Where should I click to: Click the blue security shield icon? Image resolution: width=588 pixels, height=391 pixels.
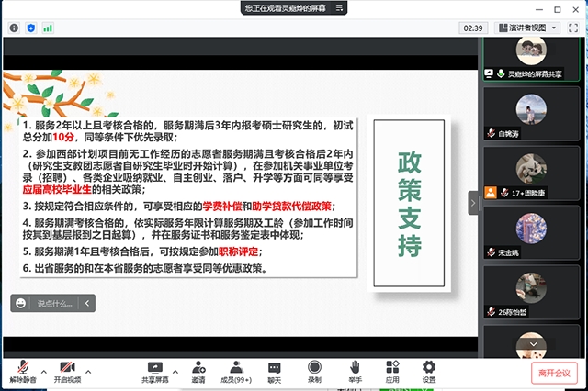pos(31,28)
